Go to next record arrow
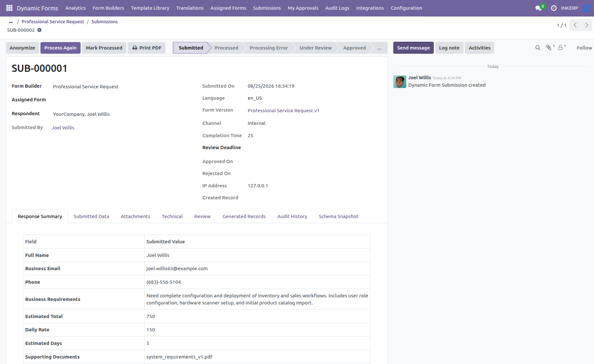The height and width of the screenshot is (364, 594). [587, 25]
